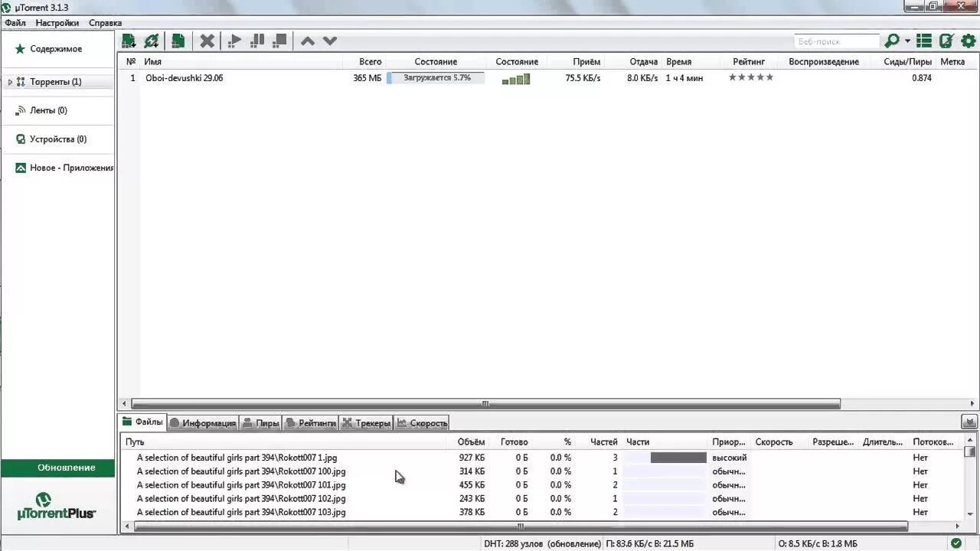Open the search engine dropdown arrow

(x=908, y=41)
